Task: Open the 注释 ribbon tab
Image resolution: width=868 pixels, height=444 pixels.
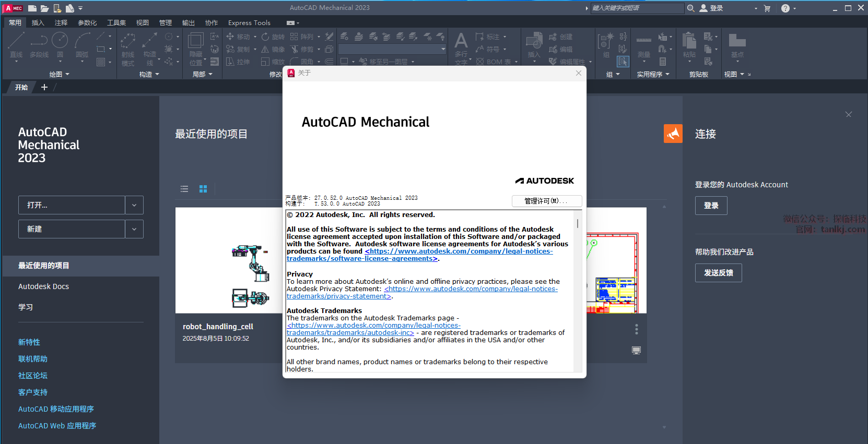Action: (61, 22)
